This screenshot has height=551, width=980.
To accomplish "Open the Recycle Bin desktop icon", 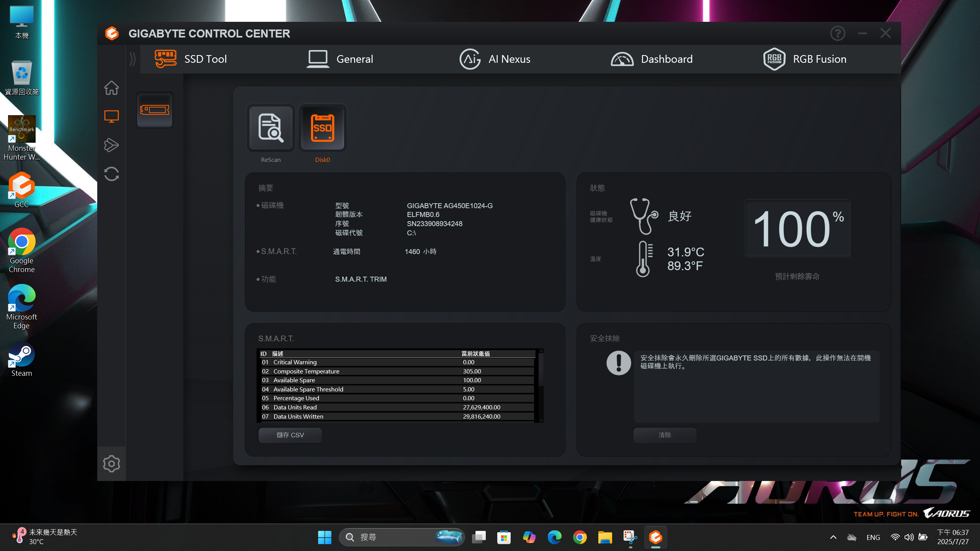I will [x=22, y=78].
